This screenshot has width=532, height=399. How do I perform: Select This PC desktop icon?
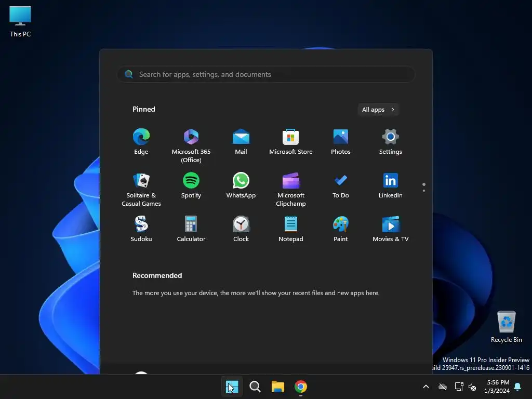click(20, 21)
